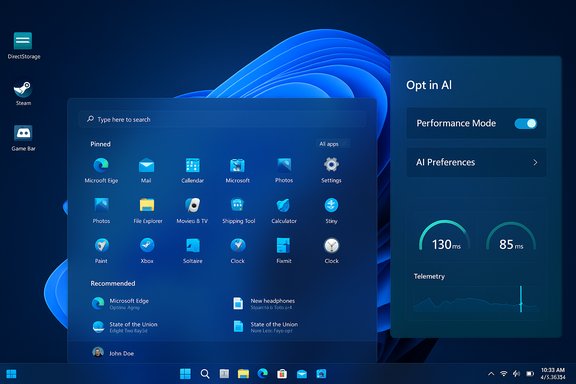
Task: Click the Type here to search field
Action: [x=223, y=119]
